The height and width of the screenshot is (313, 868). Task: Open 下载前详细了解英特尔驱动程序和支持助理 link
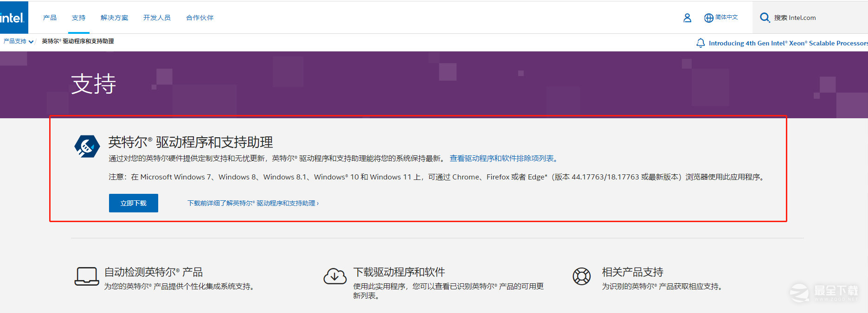pos(253,203)
